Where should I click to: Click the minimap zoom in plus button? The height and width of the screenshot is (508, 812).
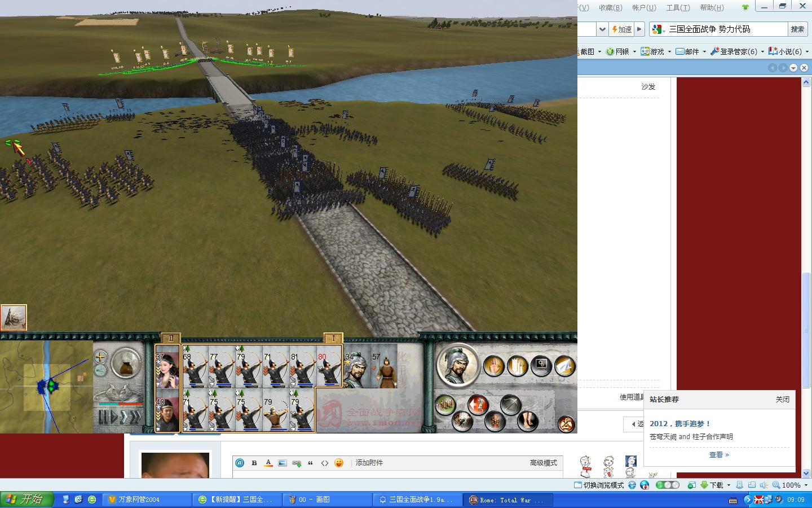coord(100,357)
